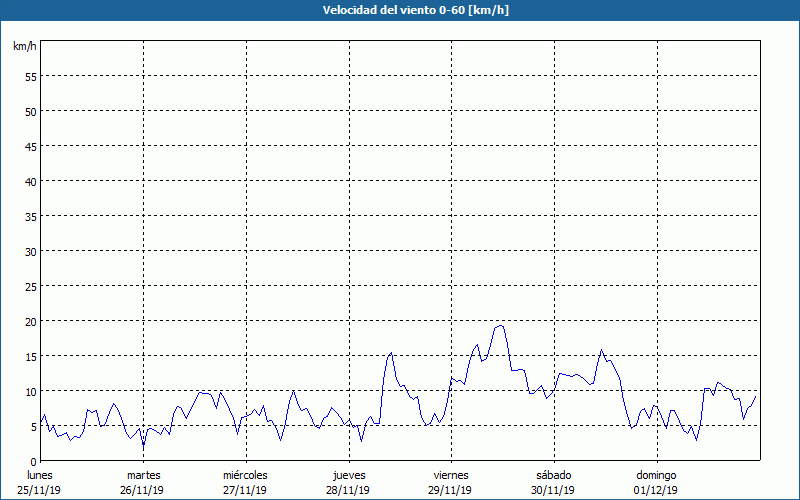Click the sábado wind peak near 16 km/h
This screenshot has height=500, width=800.
[x=602, y=350]
